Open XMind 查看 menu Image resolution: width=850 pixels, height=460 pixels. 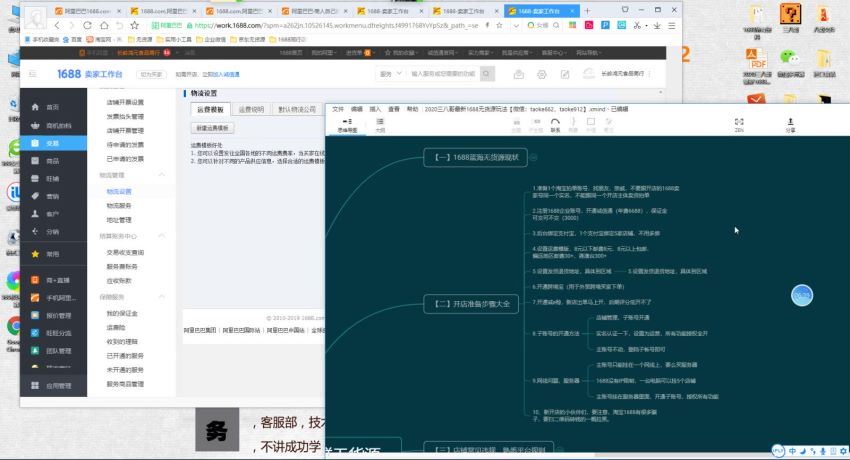pos(394,109)
